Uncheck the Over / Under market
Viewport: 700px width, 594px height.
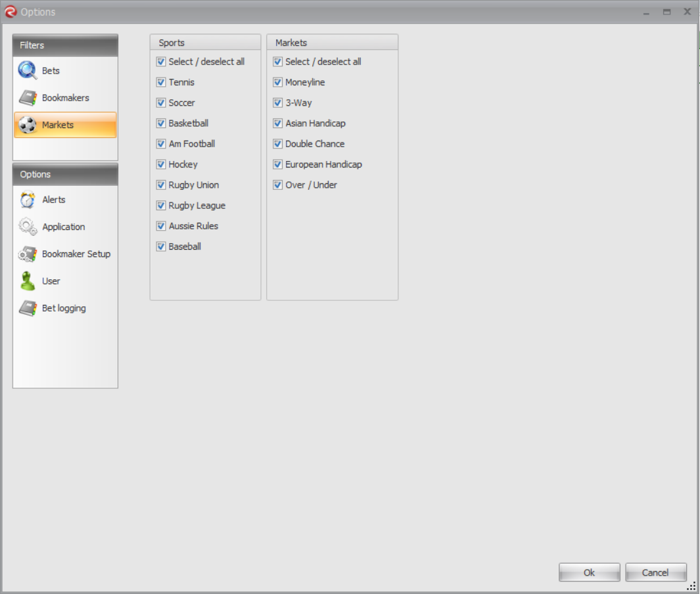tap(277, 185)
